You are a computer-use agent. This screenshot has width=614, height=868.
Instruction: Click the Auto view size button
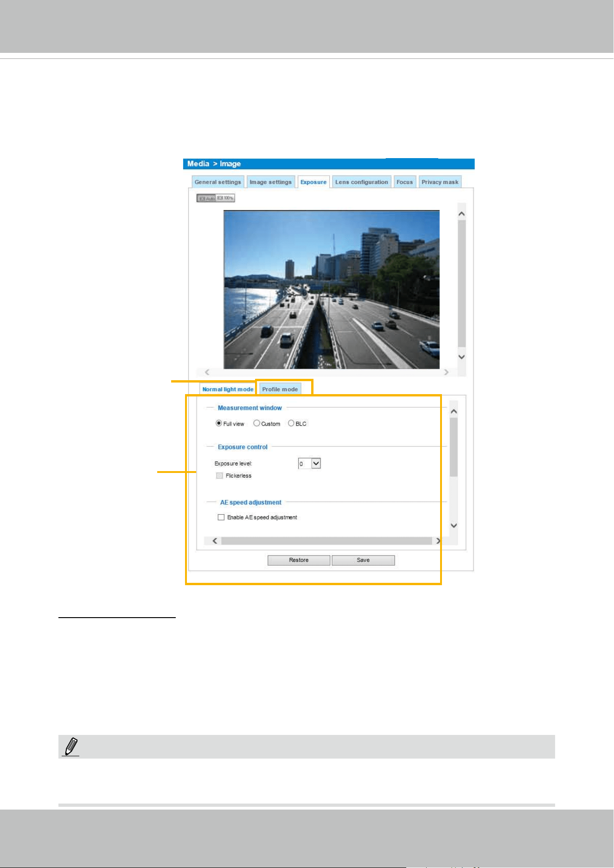[x=207, y=198]
